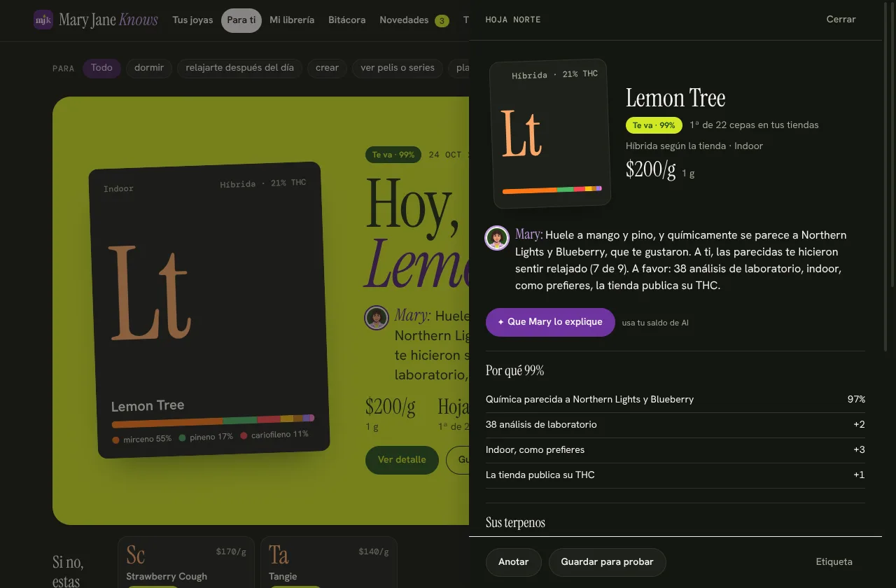Click the Novedades badge showing 3

tap(442, 21)
